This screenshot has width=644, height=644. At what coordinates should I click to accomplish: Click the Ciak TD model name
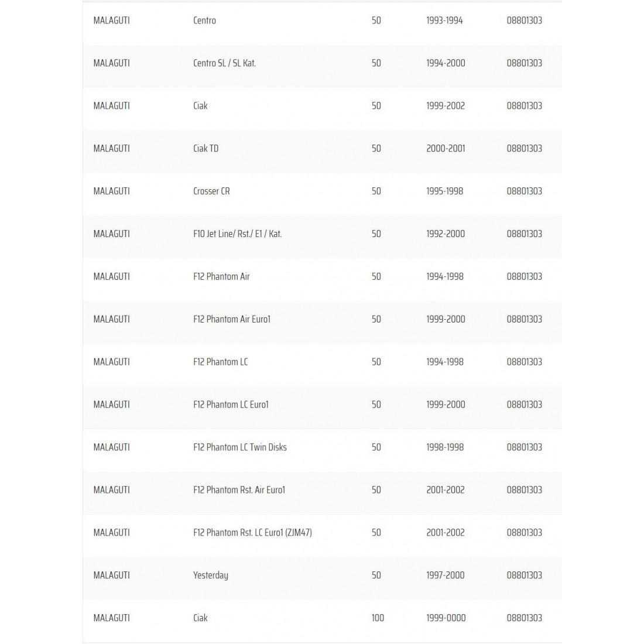pos(205,148)
